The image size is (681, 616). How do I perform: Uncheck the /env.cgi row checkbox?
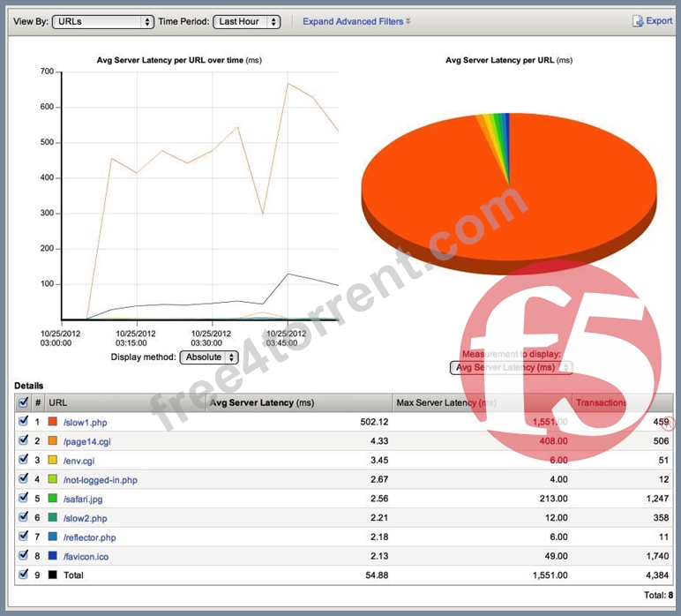pos(24,460)
